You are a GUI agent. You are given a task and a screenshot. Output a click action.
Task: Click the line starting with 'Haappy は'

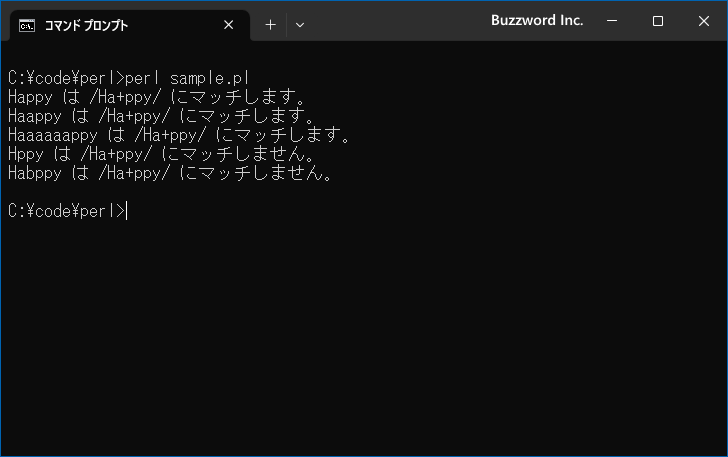point(161,116)
